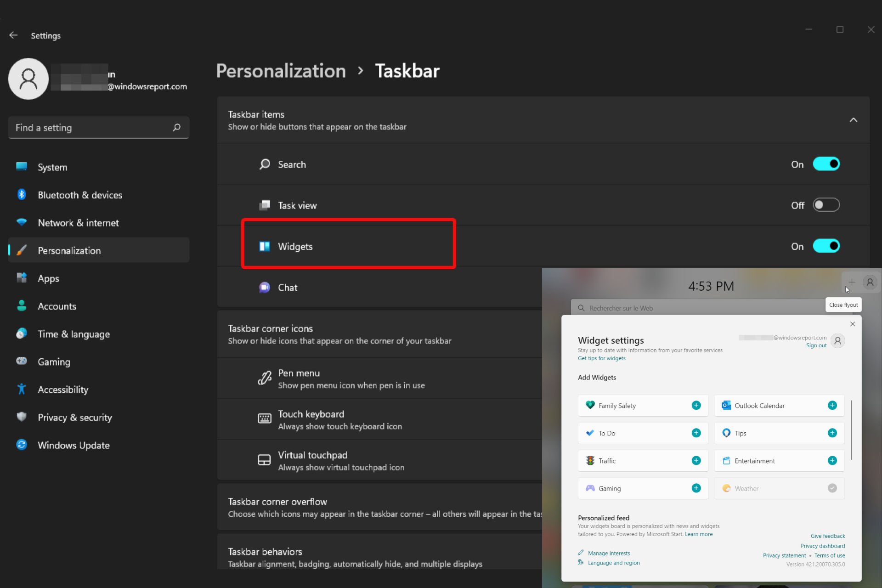Click the Touch keyboard icon
Viewport: 882px width, 588px height.
pos(264,418)
